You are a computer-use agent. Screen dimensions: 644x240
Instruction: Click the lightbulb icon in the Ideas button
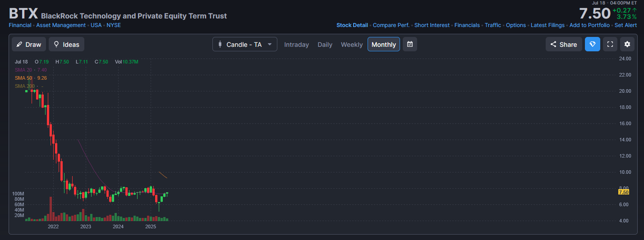(56, 45)
